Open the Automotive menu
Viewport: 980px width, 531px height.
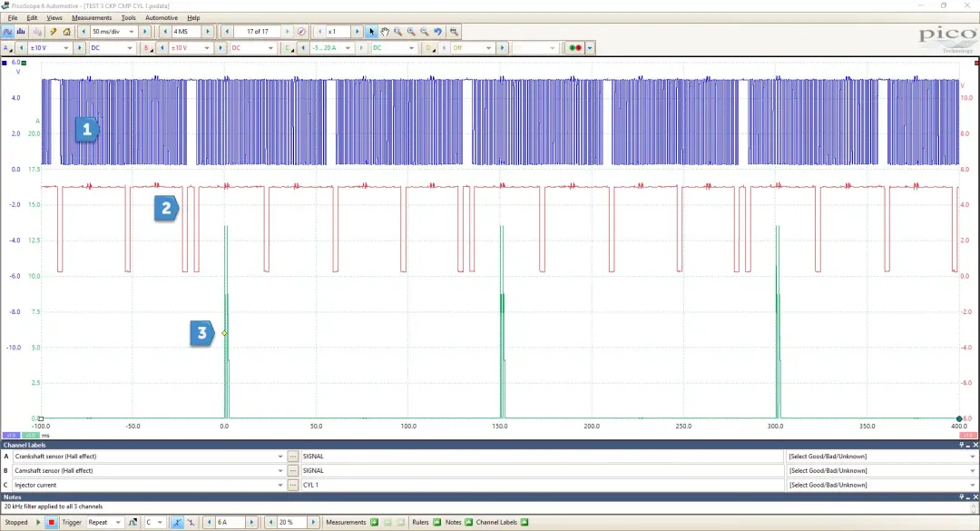(162, 17)
